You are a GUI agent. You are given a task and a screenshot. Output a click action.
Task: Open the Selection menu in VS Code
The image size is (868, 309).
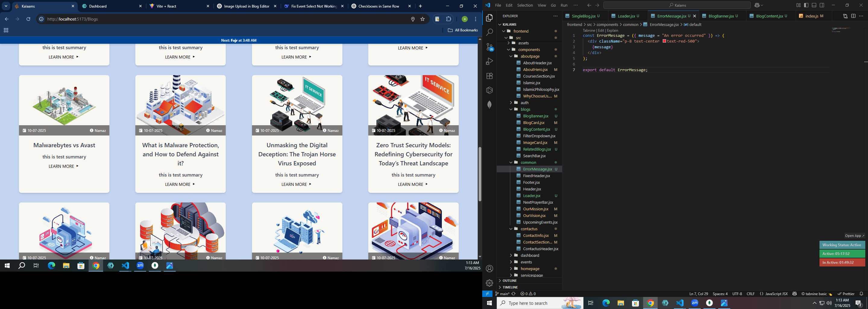[525, 5]
